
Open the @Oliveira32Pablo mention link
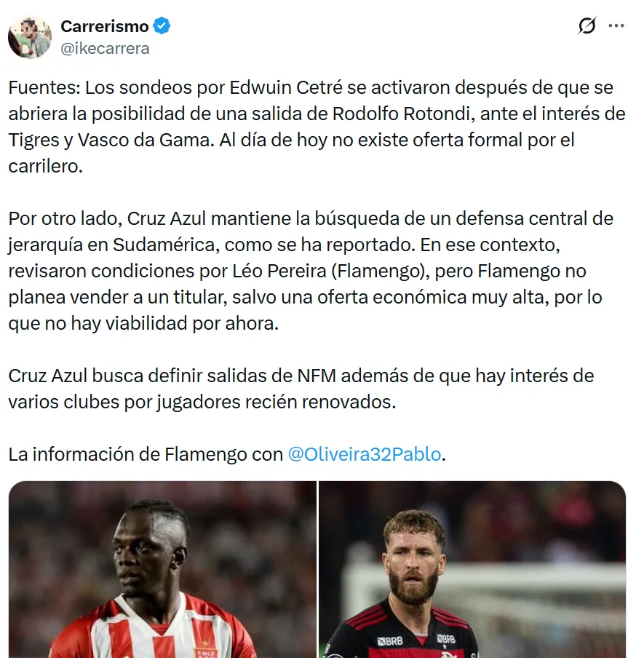point(365,454)
